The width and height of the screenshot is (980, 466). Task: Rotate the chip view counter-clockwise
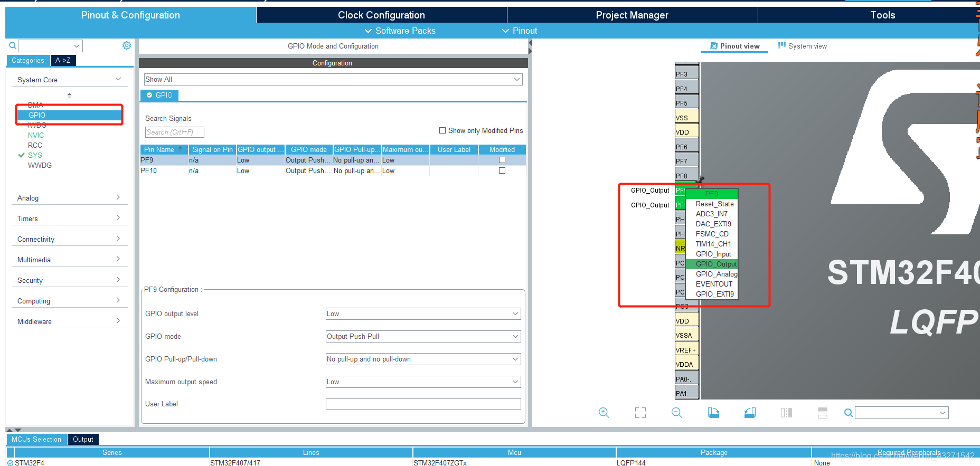(750, 413)
